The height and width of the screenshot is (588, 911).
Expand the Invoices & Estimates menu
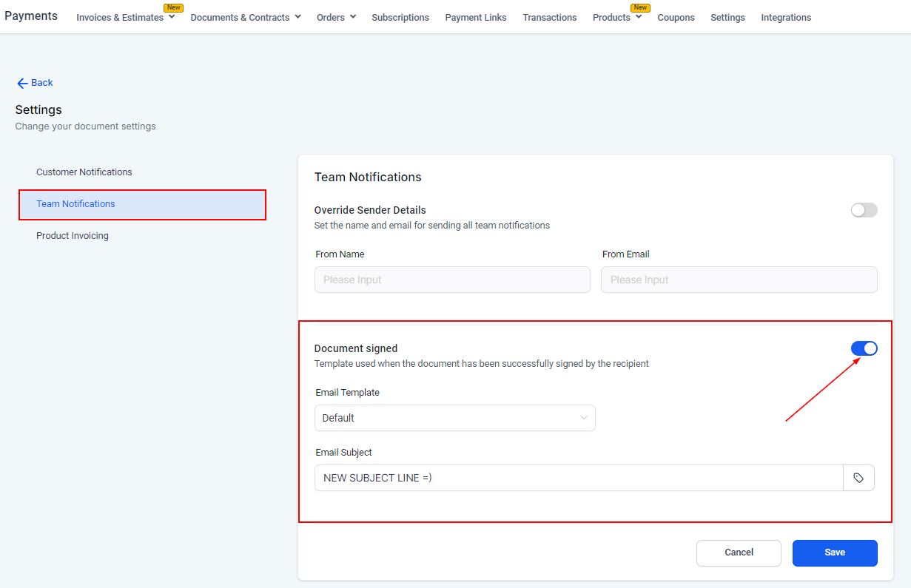click(126, 17)
